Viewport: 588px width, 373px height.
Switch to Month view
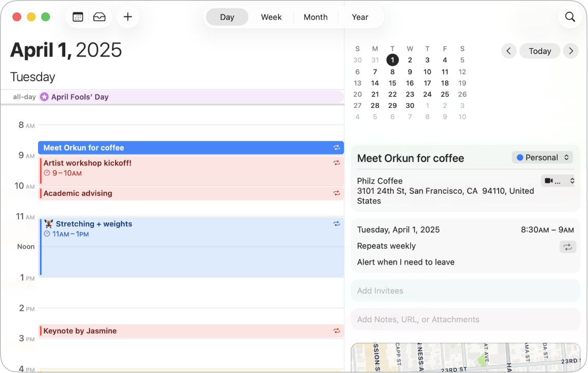(315, 16)
